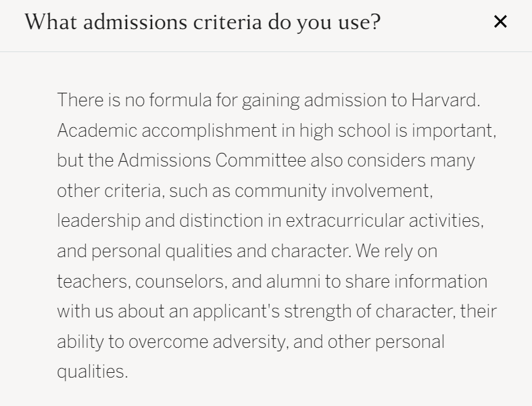Image resolution: width=532 pixels, height=406 pixels.
Task: Click the 'What admissions criteria do you use?' heading
Action: pos(203,22)
